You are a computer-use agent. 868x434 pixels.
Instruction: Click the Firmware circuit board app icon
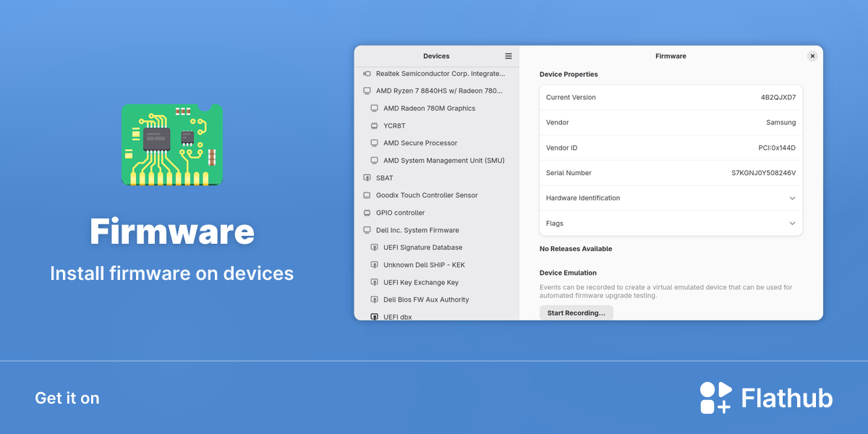click(x=172, y=145)
